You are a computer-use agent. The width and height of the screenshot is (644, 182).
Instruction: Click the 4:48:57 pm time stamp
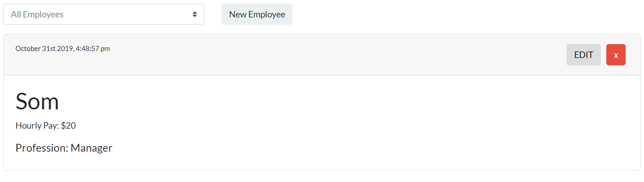(x=93, y=48)
